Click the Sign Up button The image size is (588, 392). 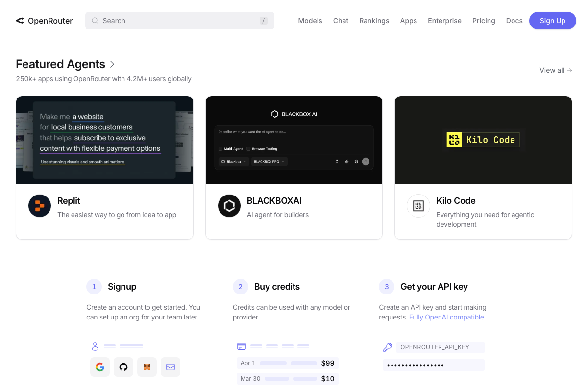(x=553, y=21)
